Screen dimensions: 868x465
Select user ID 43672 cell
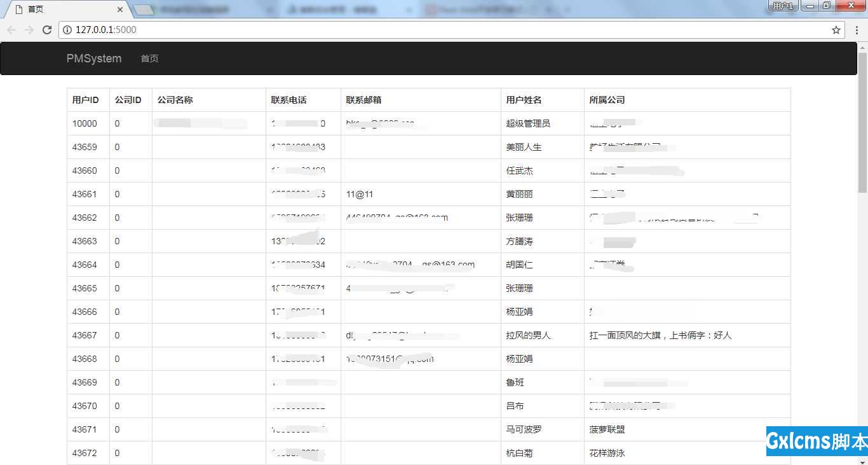coord(88,453)
